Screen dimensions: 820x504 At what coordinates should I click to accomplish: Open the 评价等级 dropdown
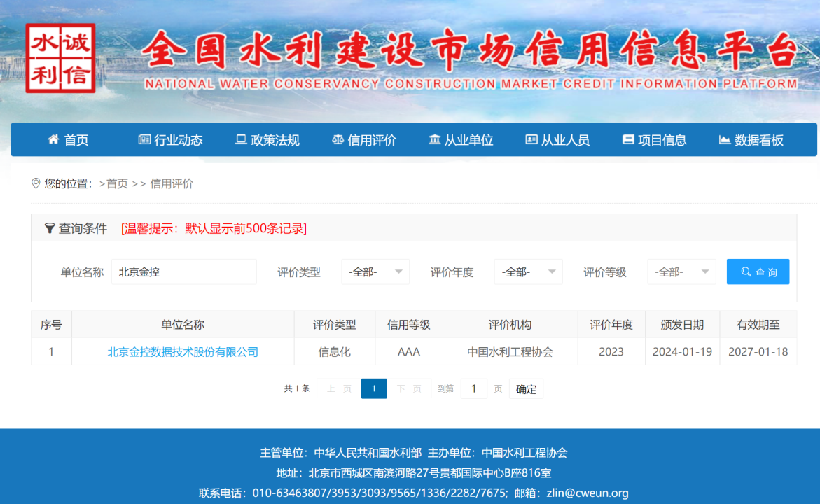681,272
